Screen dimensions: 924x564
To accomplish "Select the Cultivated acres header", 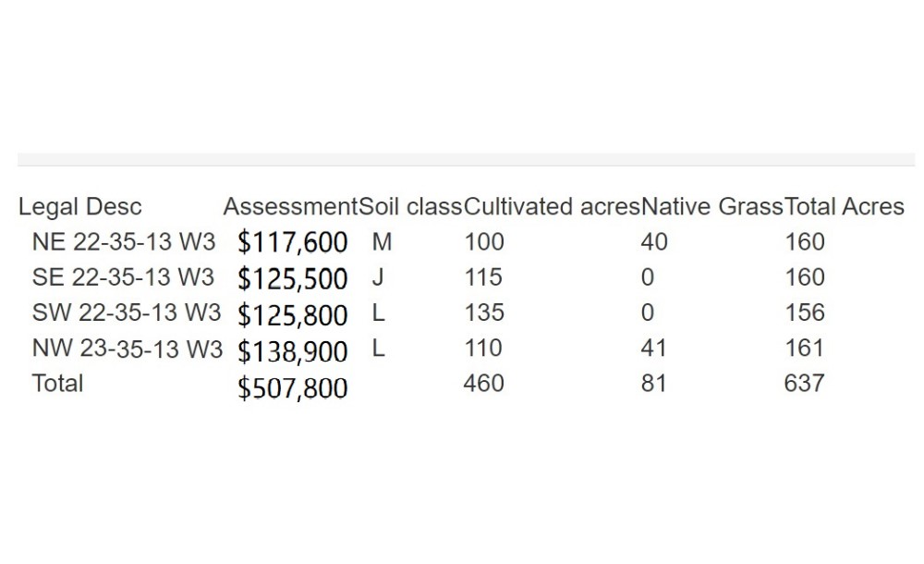I will click(x=552, y=207).
